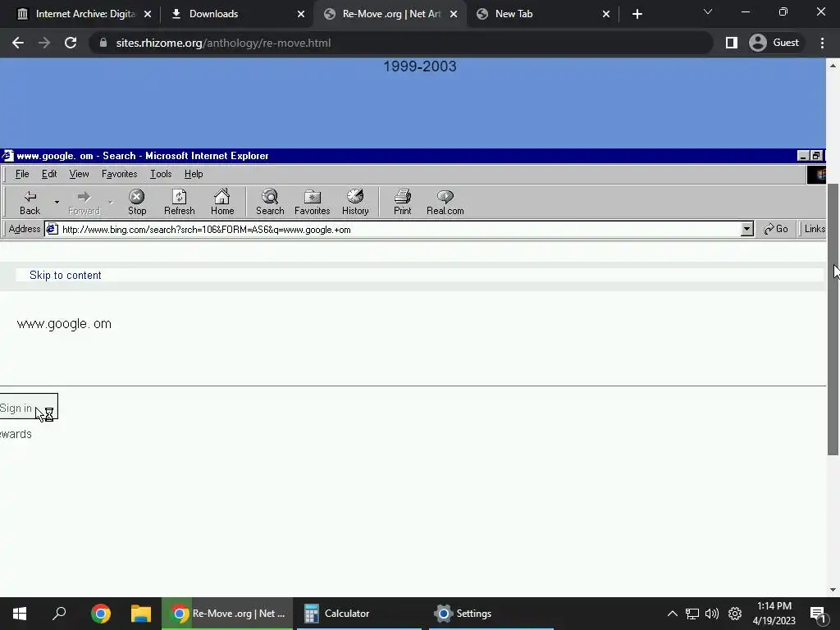The width and height of the screenshot is (840, 630).
Task: Open the taskbar search magnifier
Action: point(59,614)
